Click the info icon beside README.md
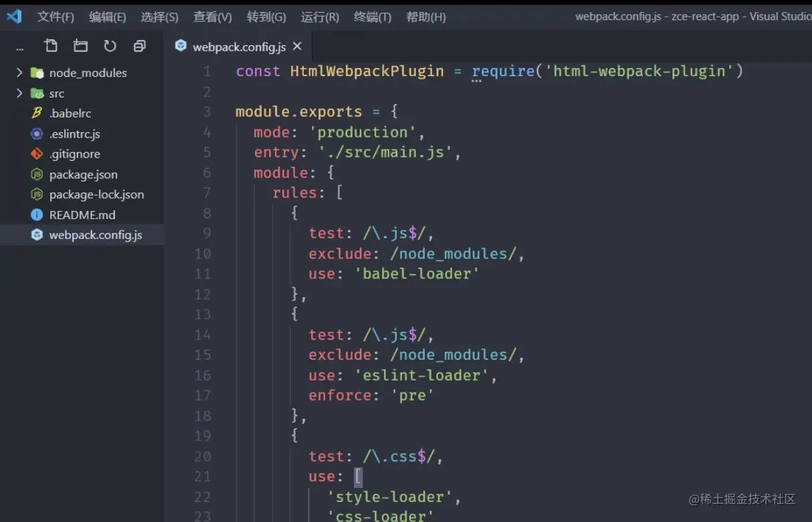The height and width of the screenshot is (522, 812). pos(37,215)
